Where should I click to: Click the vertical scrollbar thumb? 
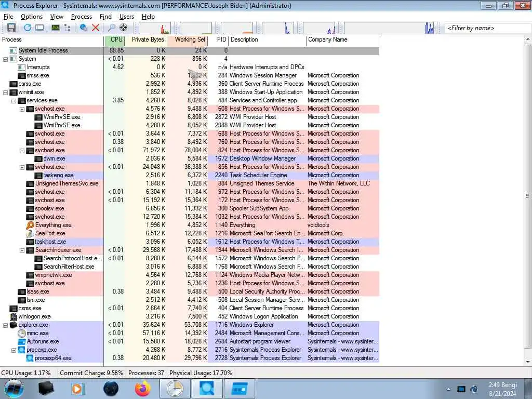528,196
